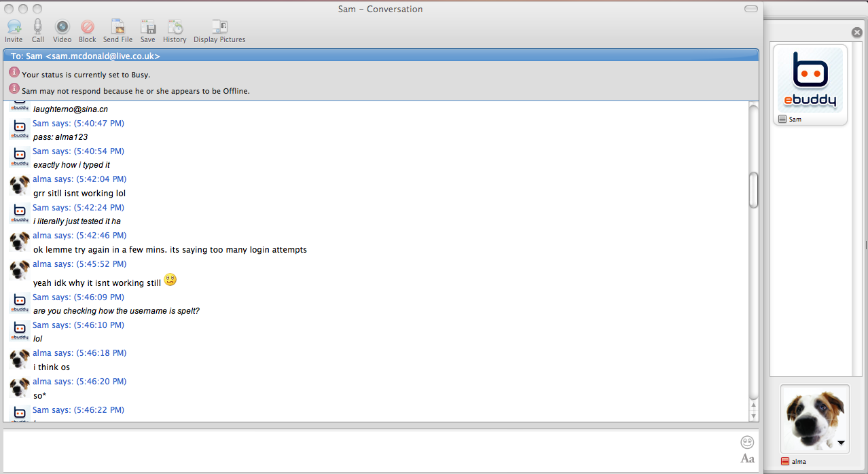
Task: Open the emoticon picker smiley
Action: (x=747, y=442)
